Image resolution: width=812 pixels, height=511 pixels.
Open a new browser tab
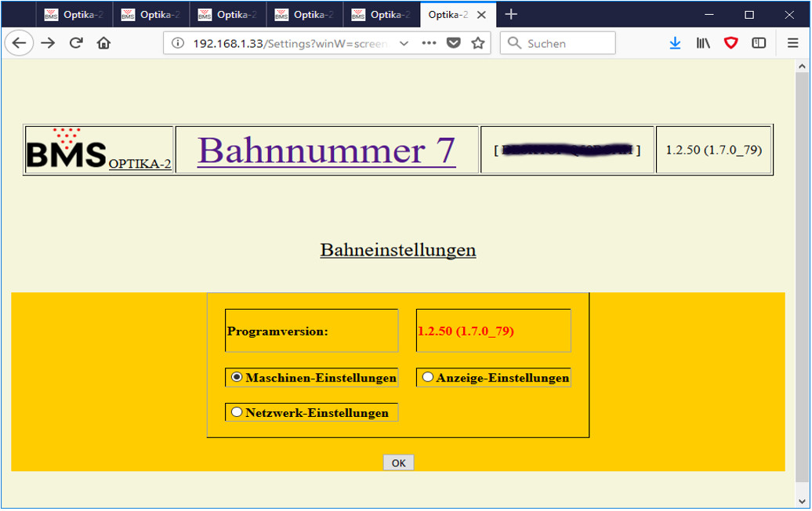(511, 14)
